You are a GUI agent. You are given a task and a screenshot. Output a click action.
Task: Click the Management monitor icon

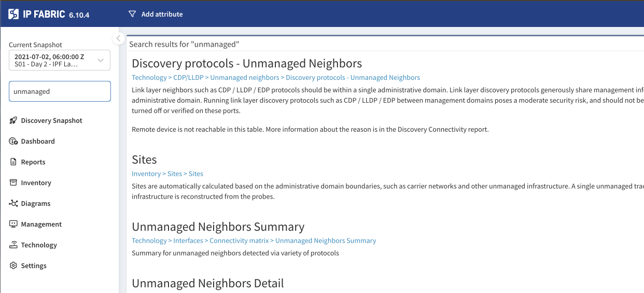[13, 224]
